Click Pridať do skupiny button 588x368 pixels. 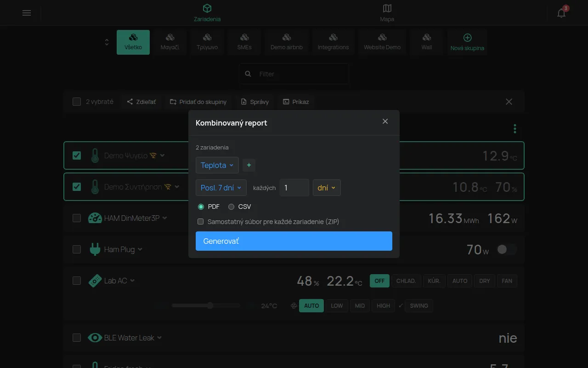tap(198, 102)
